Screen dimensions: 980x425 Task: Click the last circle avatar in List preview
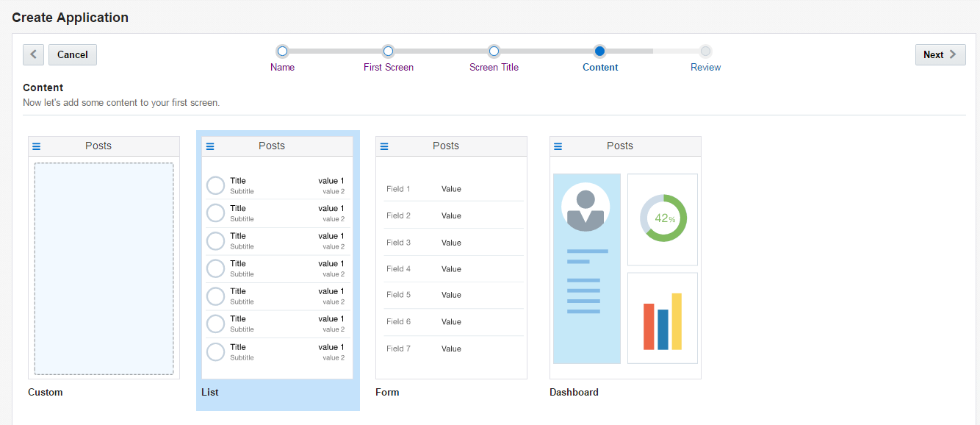(x=215, y=351)
